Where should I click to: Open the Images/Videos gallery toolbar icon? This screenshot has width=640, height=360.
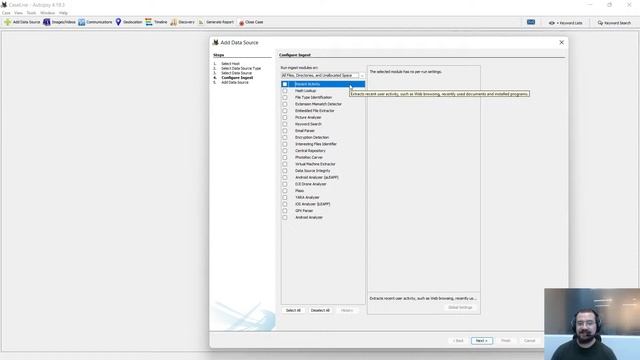[47, 22]
